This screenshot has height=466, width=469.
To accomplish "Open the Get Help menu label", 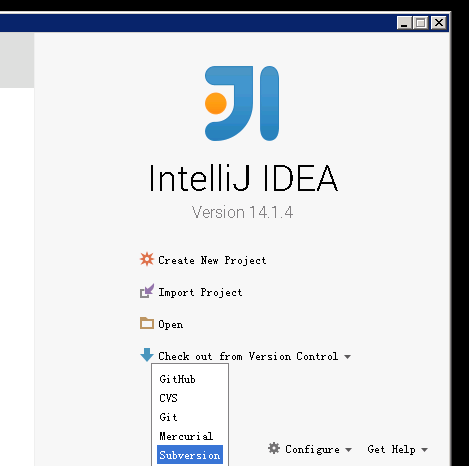I will coord(391,449).
